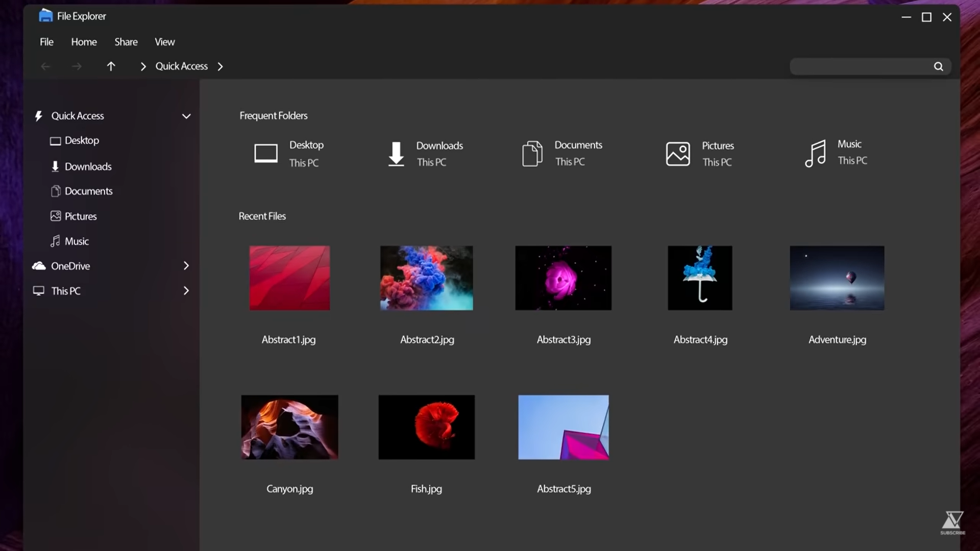Click the Desktop folder icon

[x=265, y=152]
